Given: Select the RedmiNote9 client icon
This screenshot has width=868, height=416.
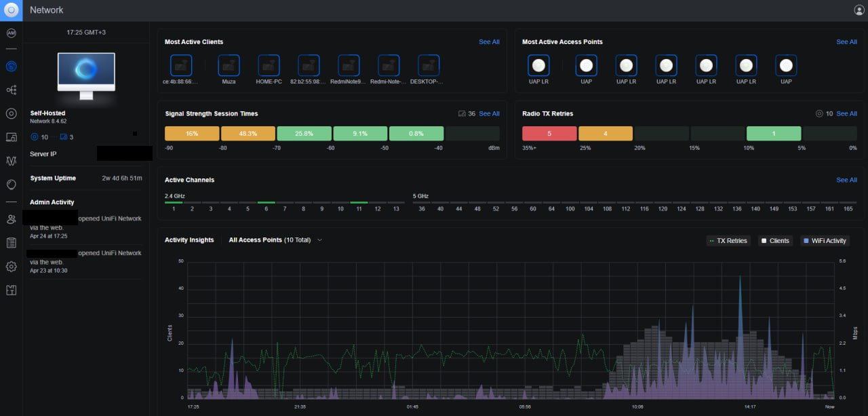Looking at the screenshot, I should coord(349,66).
